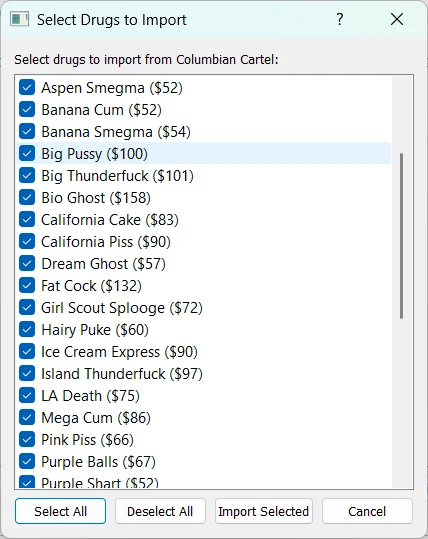Disable the LA Death checkbox
This screenshot has width=428, height=539.
tap(27, 395)
